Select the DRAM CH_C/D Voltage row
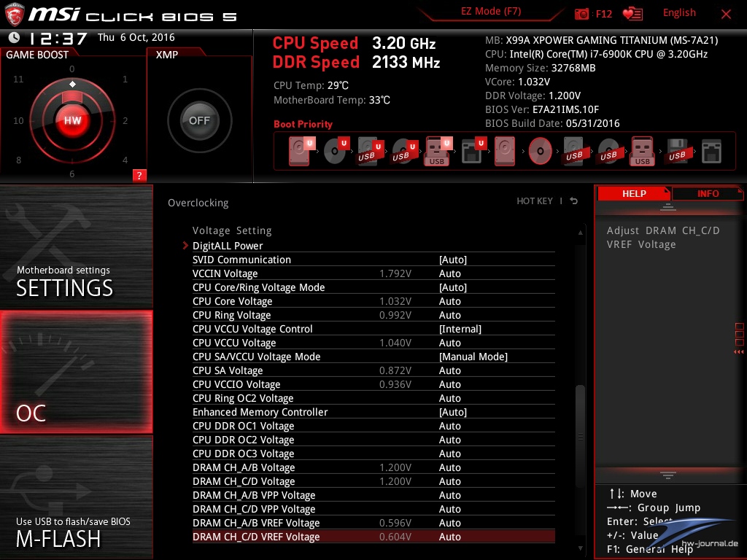The image size is (747, 560). 373,481
